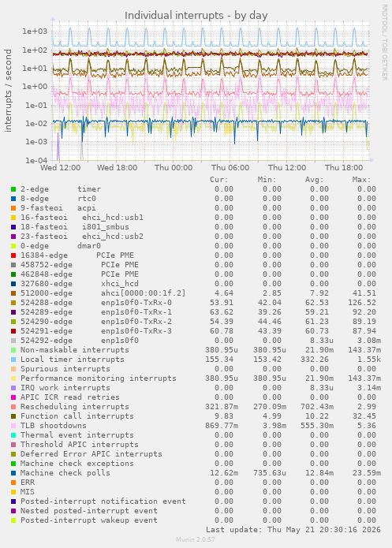This screenshot has width=392, height=548.
Task: Click the blue swatch for Machine check polls
Action: [13, 473]
